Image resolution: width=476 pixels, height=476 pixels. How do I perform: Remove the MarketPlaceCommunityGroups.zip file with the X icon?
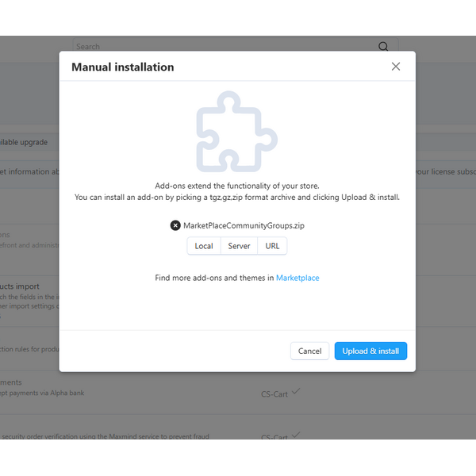point(175,225)
